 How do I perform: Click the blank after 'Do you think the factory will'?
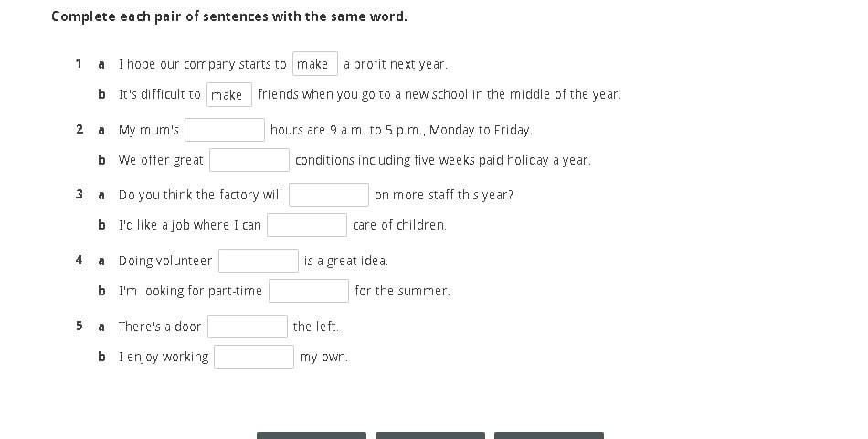coord(328,195)
